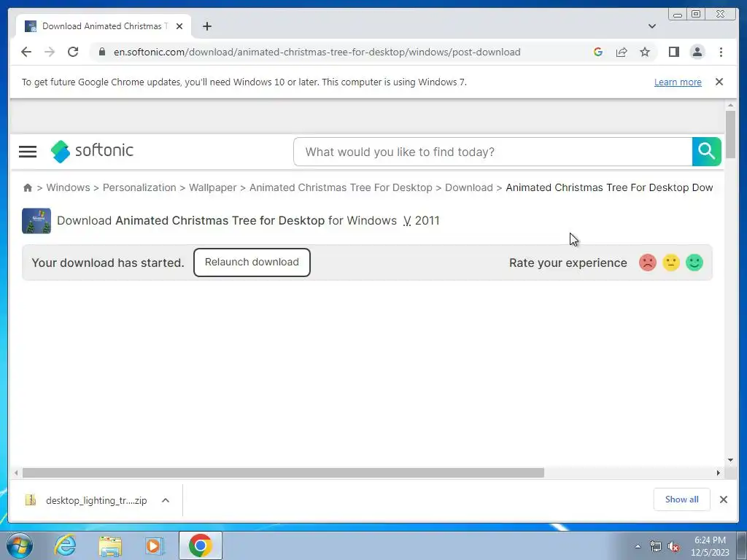Open Chrome's three-dot menu
Viewport: 747px width, 560px height.
[x=721, y=52]
